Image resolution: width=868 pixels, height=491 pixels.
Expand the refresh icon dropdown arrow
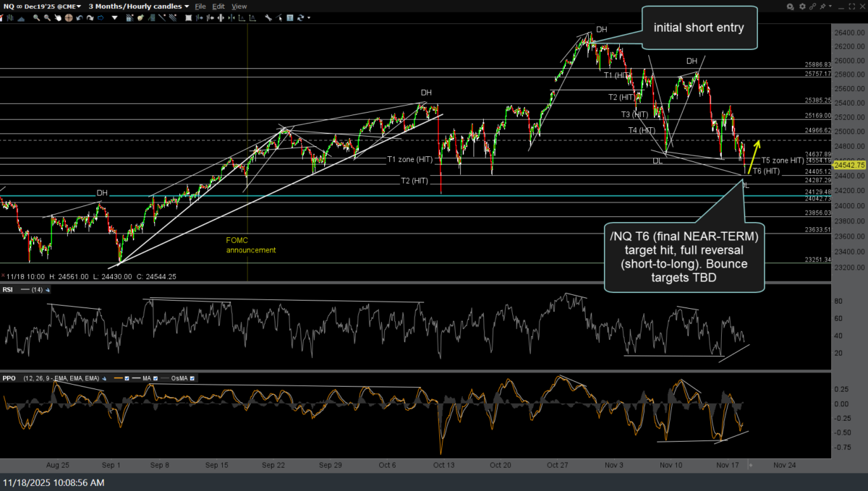[309, 18]
